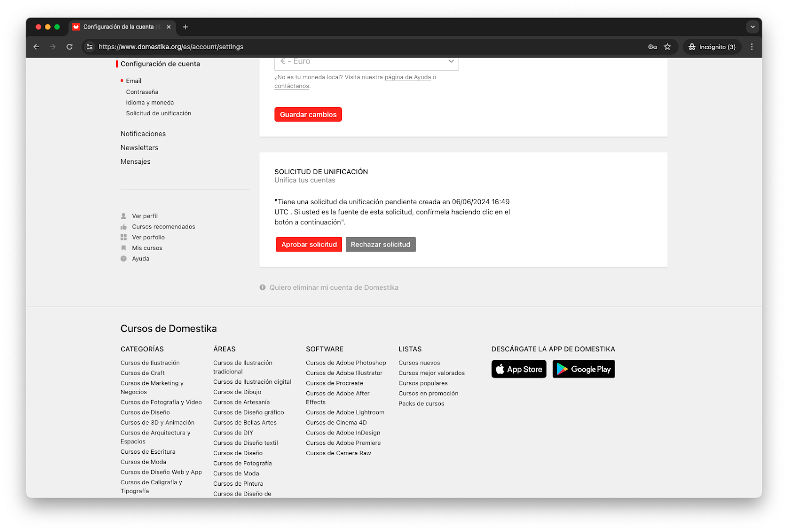Go to the Email settings section

[133, 81]
